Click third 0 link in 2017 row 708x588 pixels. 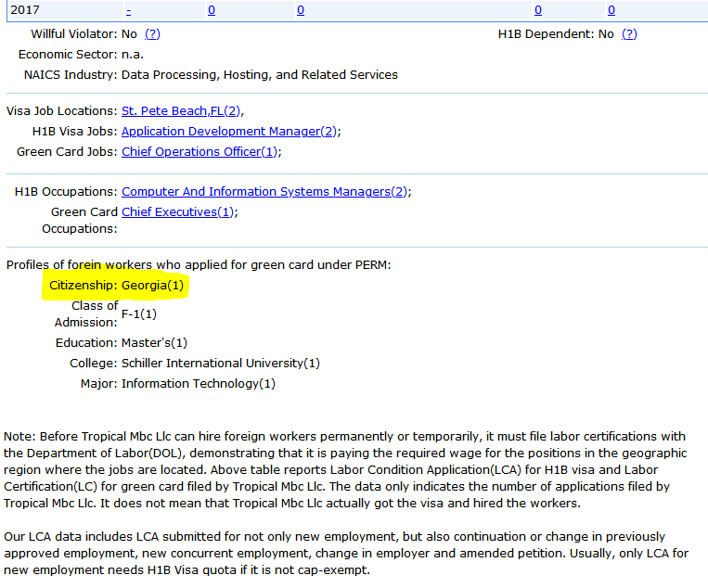point(538,10)
